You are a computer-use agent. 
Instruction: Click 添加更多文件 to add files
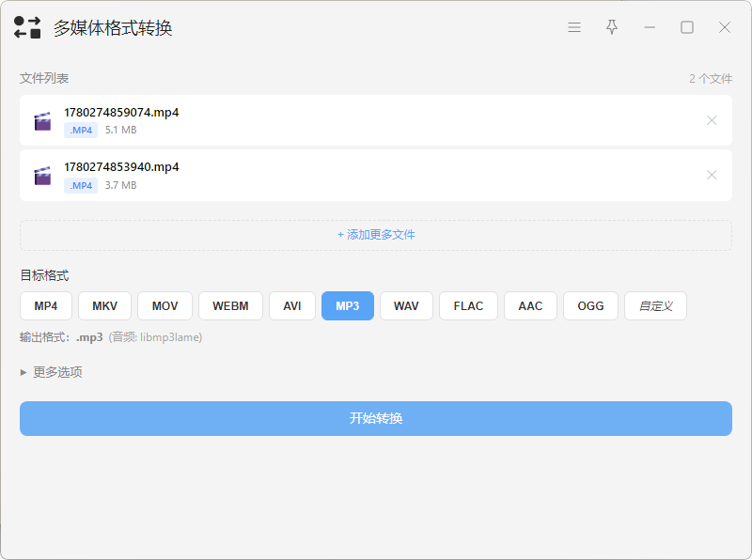pyautogui.click(x=376, y=235)
